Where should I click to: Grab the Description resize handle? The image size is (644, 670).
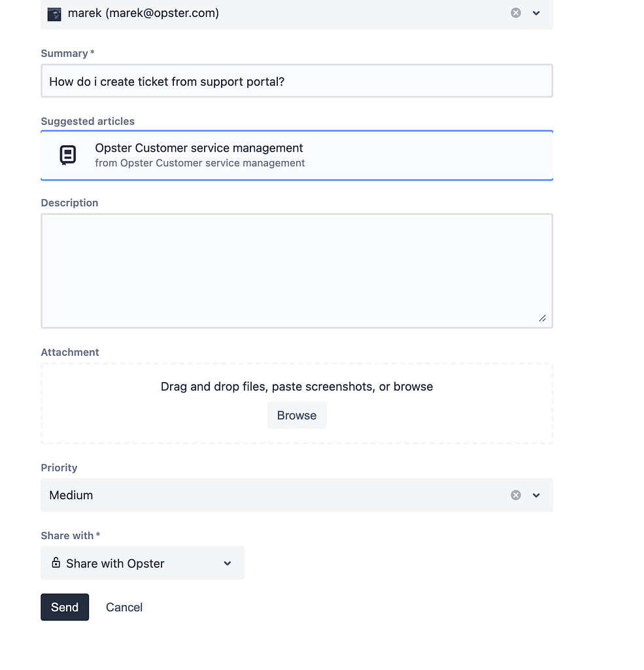(543, 319)
